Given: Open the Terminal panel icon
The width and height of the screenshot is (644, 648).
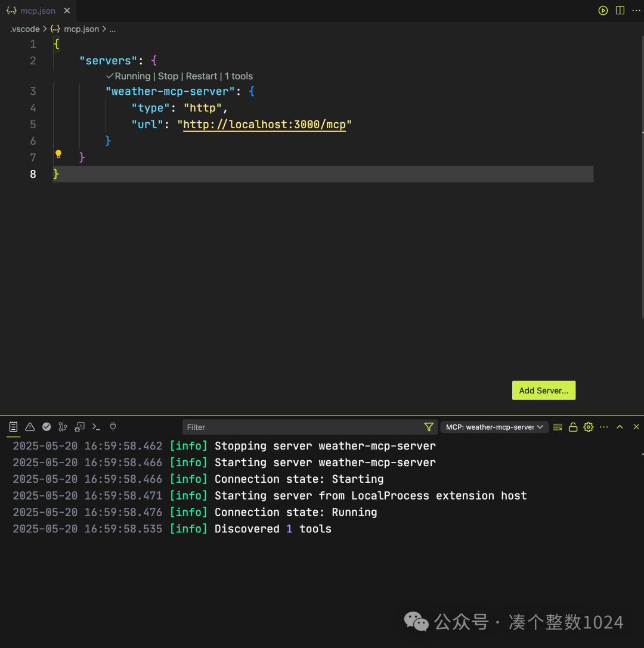Looking at the screenshot, I should [96, 427].
